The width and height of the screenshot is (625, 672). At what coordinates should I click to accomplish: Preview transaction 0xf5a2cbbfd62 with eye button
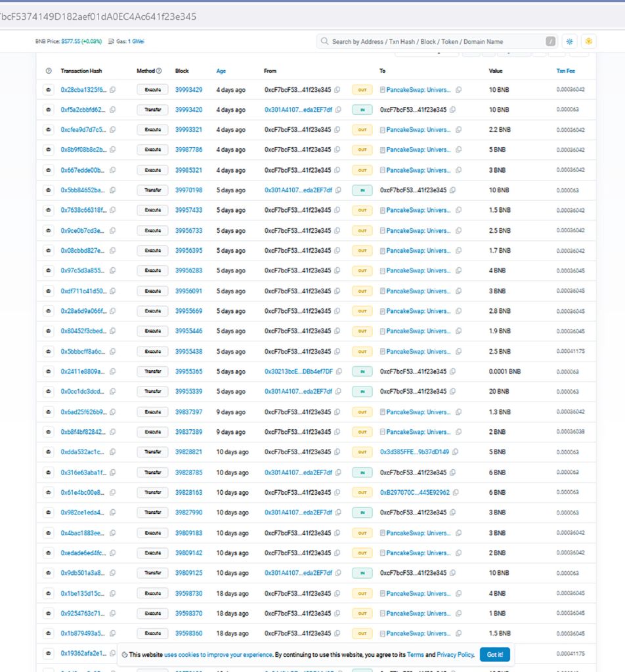point(49,110)
